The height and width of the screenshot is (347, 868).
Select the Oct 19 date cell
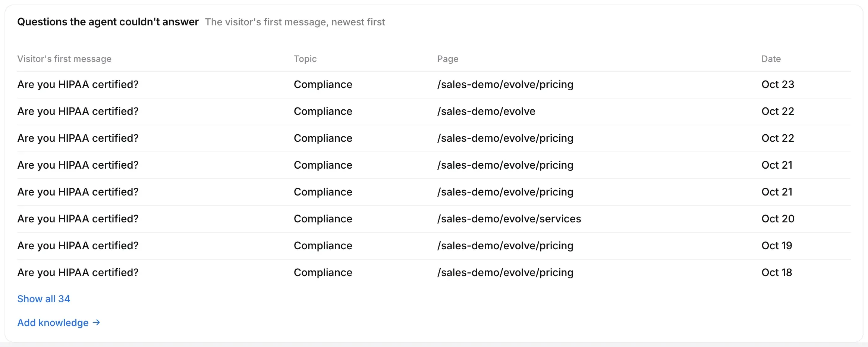[x=777, y=246]
